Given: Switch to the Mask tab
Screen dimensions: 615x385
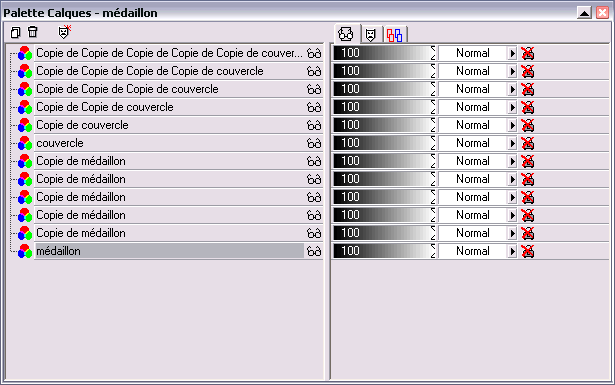Looking at the screenshot, I should (371, 35).
